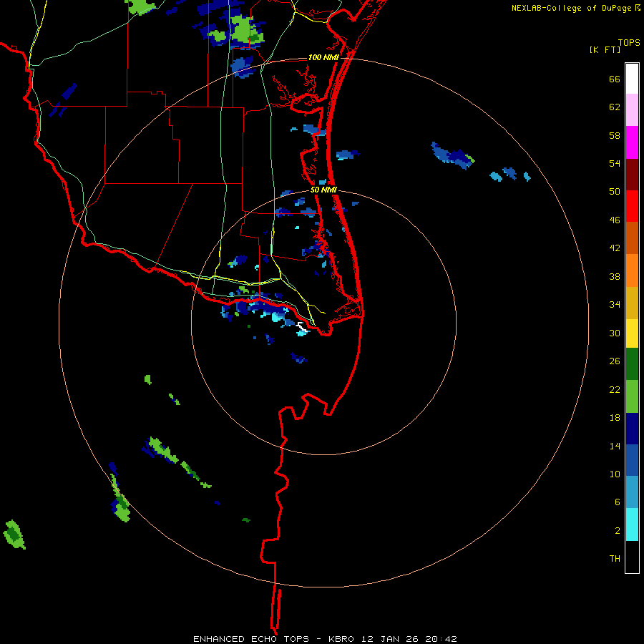The width and height of the screenshot is (644, 644).
Task: Select the medium blue 18 kft swatch
Action: (x=632, y=460)
